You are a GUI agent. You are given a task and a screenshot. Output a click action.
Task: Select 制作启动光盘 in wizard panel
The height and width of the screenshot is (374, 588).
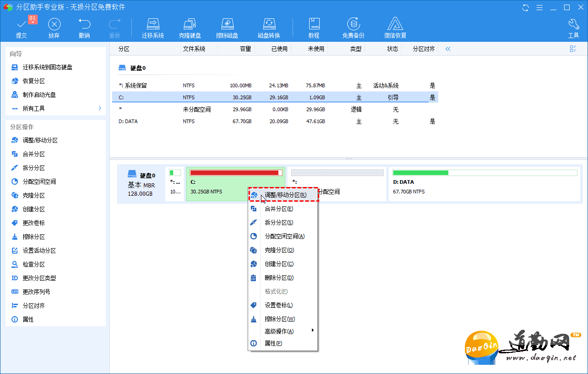[34, 95]
